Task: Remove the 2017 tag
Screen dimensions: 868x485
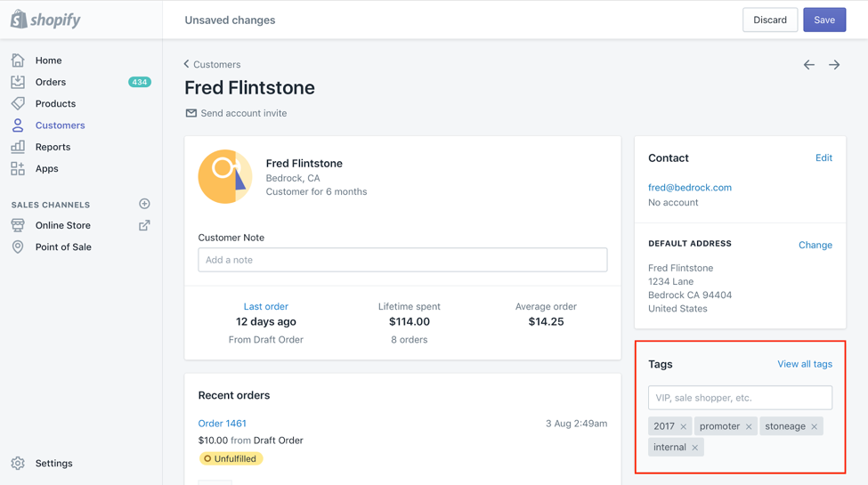Action: pyautogui.click(x=683, y=426)
